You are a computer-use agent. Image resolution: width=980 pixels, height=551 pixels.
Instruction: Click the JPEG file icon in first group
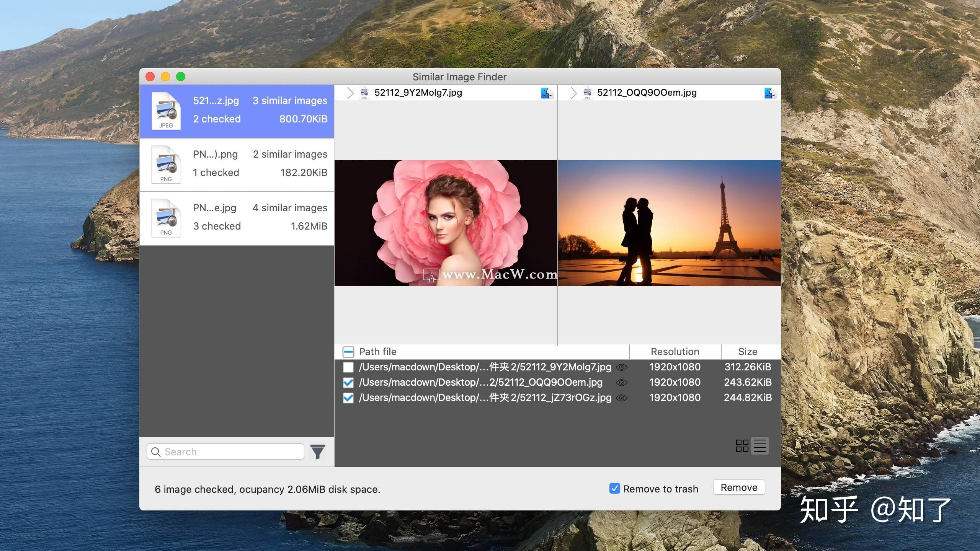[165, 111]
